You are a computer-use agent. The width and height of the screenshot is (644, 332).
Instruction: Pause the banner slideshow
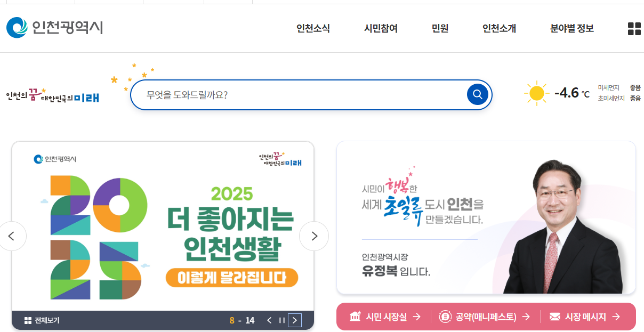click(x=282, y=320)
